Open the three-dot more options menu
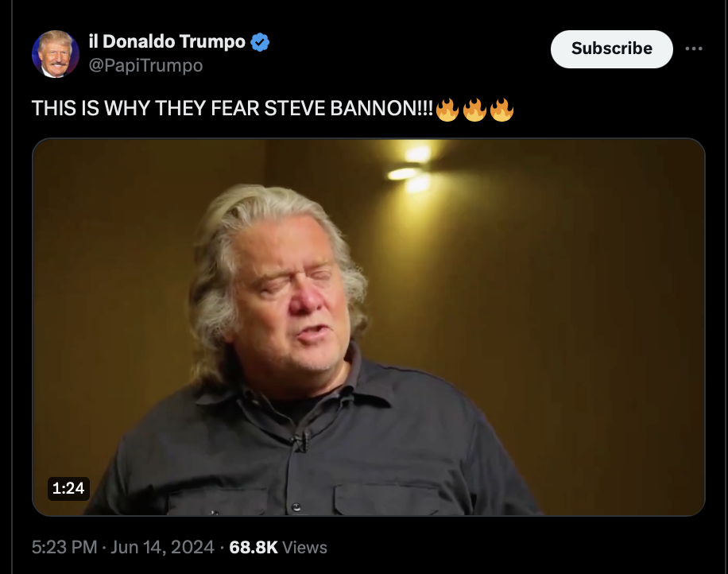The image size is (728, 574). 694,48
